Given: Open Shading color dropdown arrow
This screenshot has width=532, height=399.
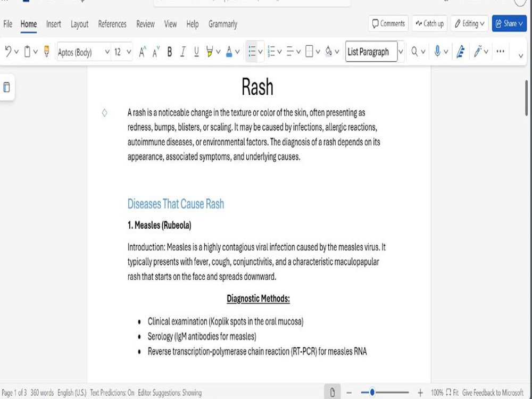Looking at the screenshot, I should tap(337, 52).
